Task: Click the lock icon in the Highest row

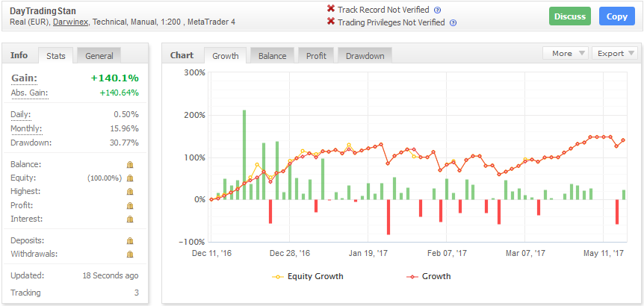Action: 130,192
